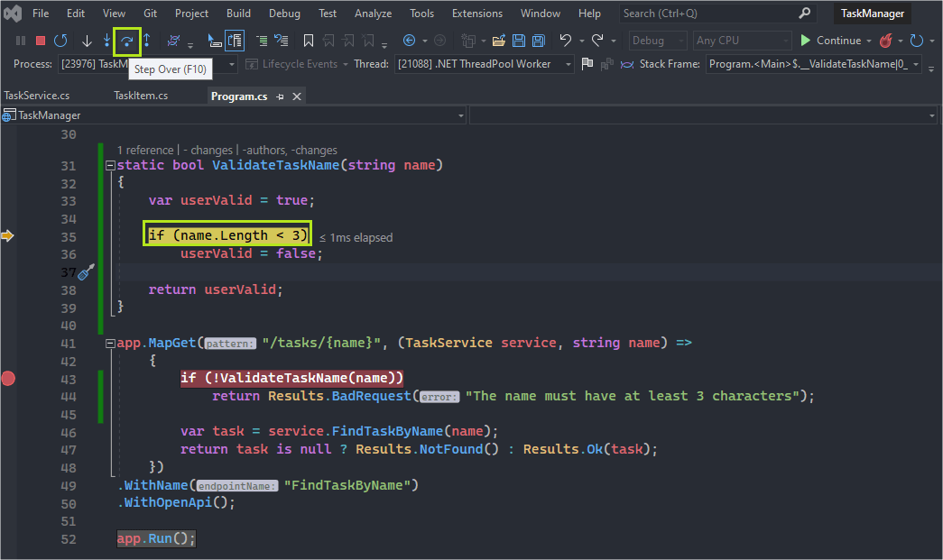Open the Thread dropdown

(569, 64)
